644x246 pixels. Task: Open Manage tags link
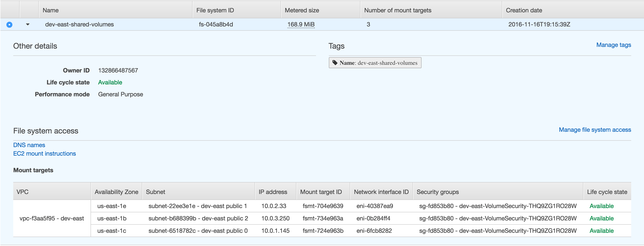point(613,45)
